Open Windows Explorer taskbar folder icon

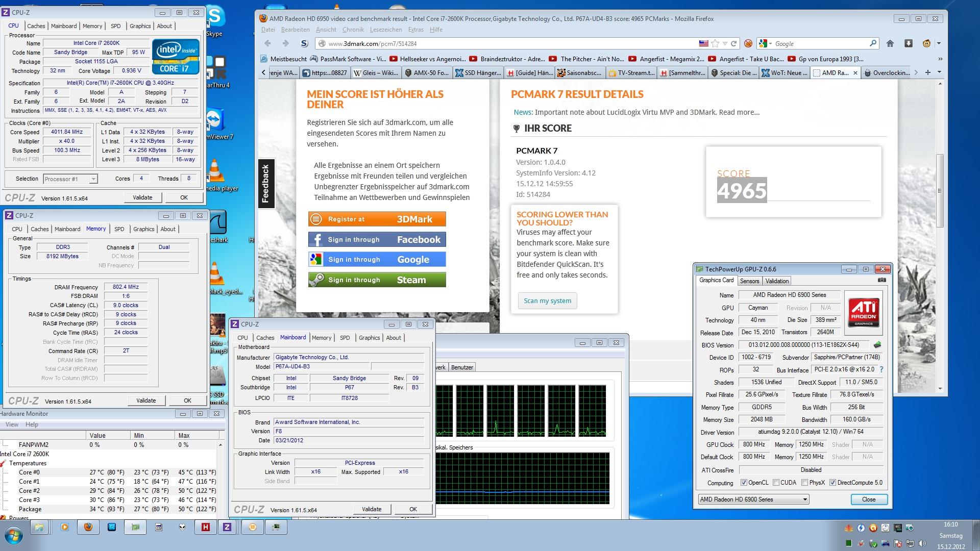pyautogui.click(x=39, y=527)
